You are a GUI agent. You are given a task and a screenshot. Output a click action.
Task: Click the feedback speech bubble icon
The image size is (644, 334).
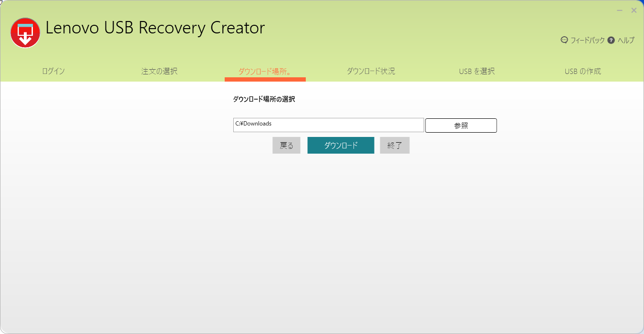(564, 41)
